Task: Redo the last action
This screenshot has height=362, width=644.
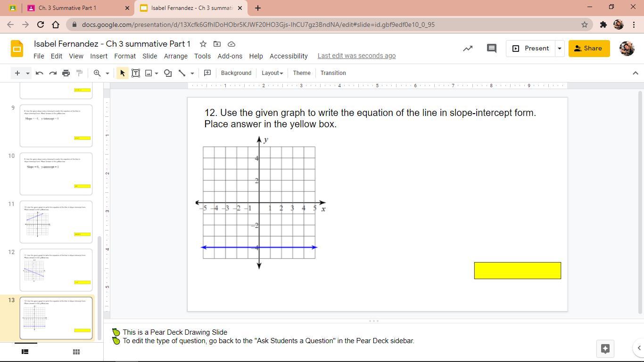Action: (53, 73)
